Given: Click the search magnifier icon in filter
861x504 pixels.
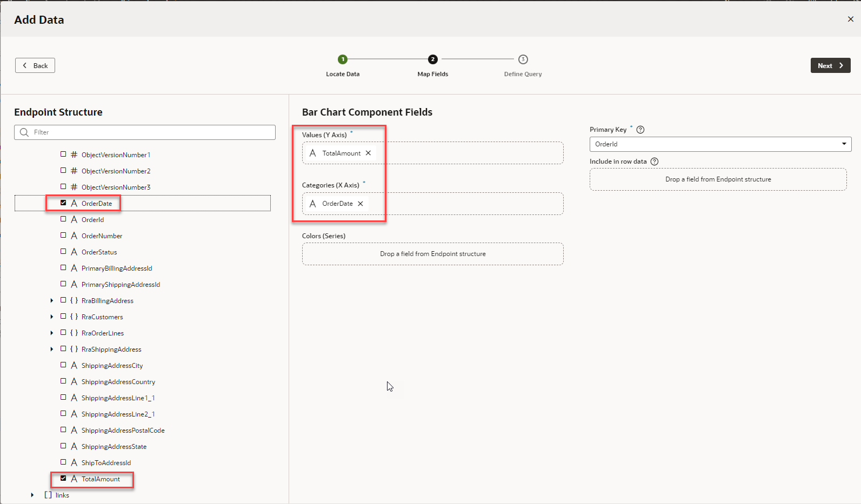Looking at the screenshot, I should [x=24, y=132].
